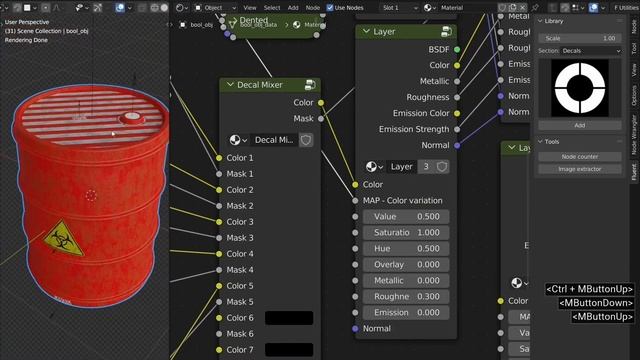Screen dimensions: 640x360
Task: Click the Node counter button
Action: point(580,157)
